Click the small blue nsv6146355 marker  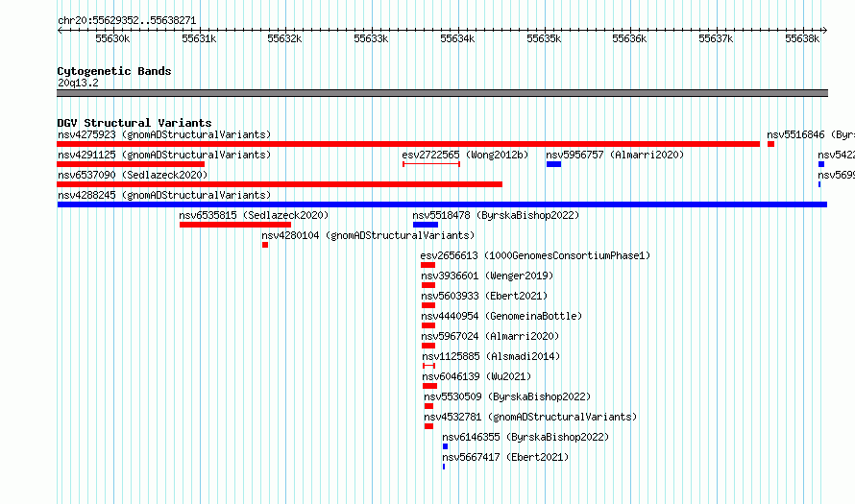click(x=445, y=446)
